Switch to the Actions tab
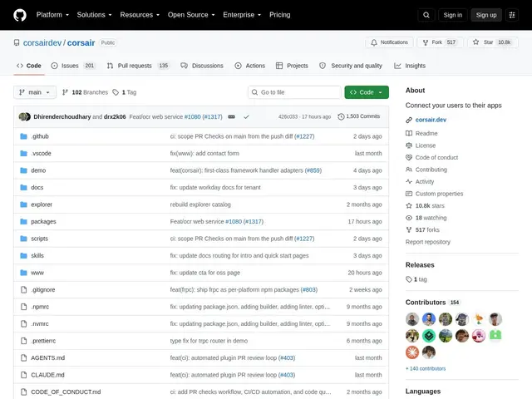Screen dimensions: 532x399 click(x=250, y=66)
